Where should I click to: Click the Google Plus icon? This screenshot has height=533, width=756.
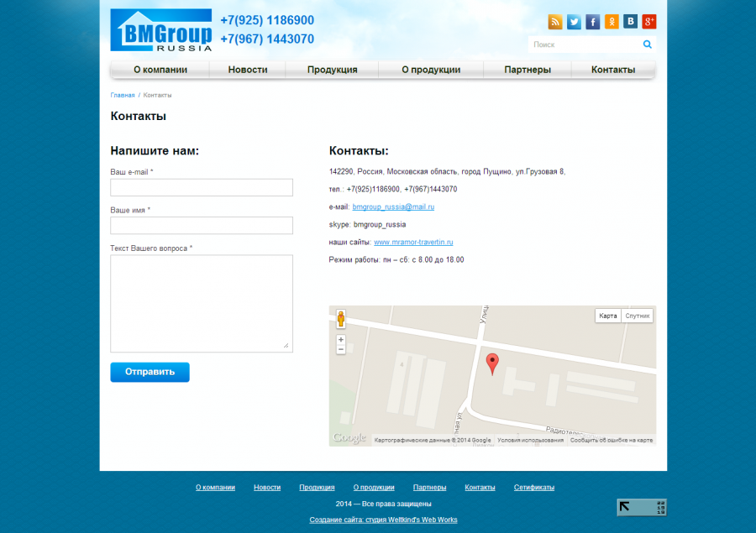point(648,22)
